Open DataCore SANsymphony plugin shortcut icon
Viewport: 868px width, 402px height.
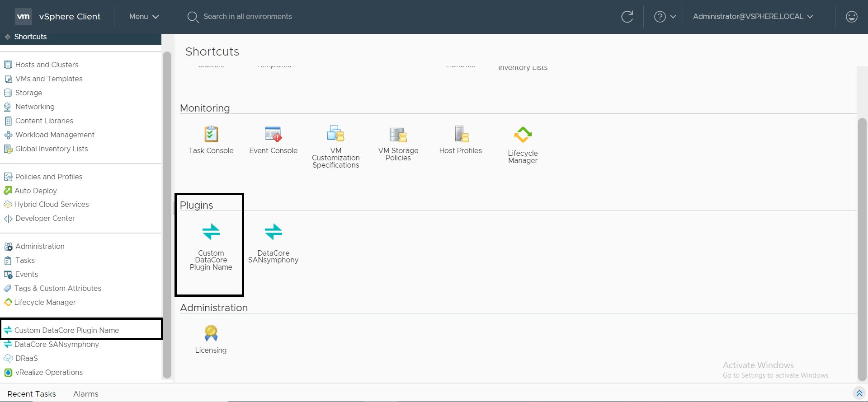pos(273,232)
